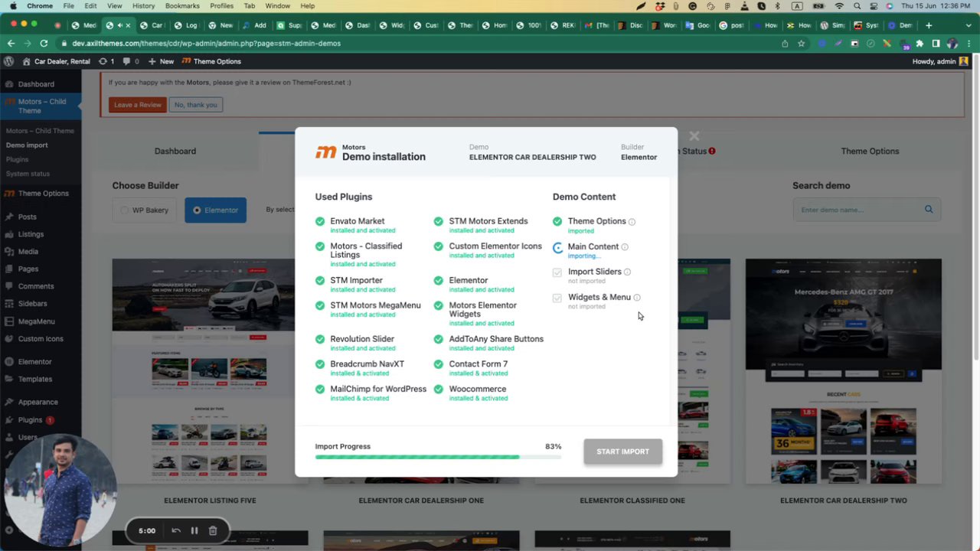
Task: Bookmark this page with star icon
Action: tap(801, 44)
